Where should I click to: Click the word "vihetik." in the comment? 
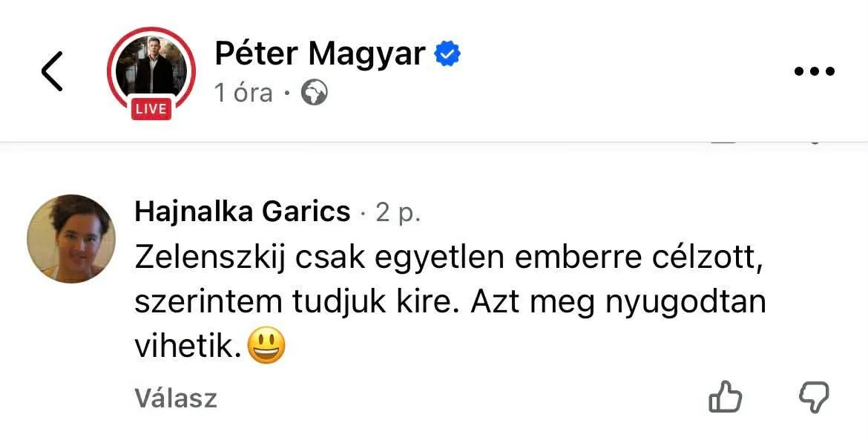[188, 347]
